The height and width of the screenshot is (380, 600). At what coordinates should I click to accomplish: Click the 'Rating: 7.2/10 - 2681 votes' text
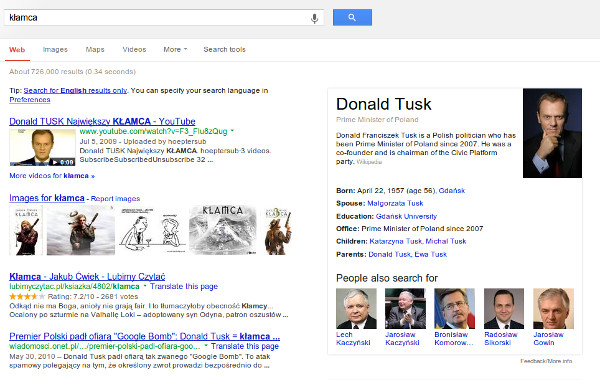pos(93,297)
